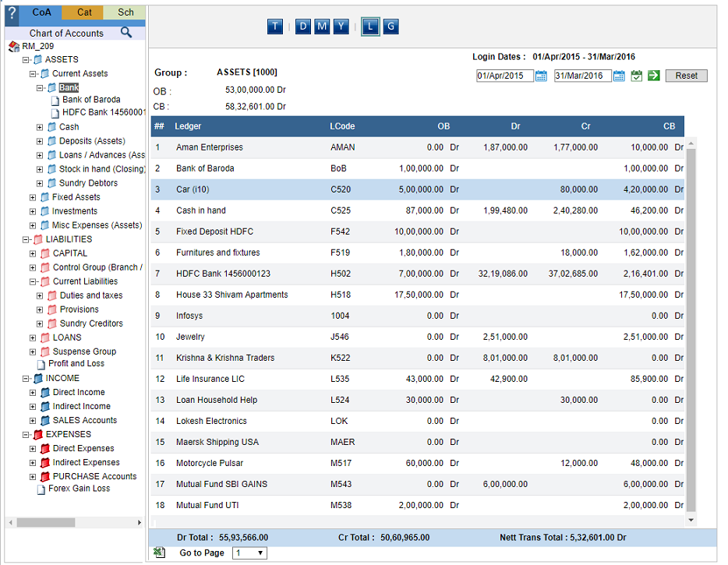
Task: Export the ledger list to Excel icon
Action: pos(159,553)
